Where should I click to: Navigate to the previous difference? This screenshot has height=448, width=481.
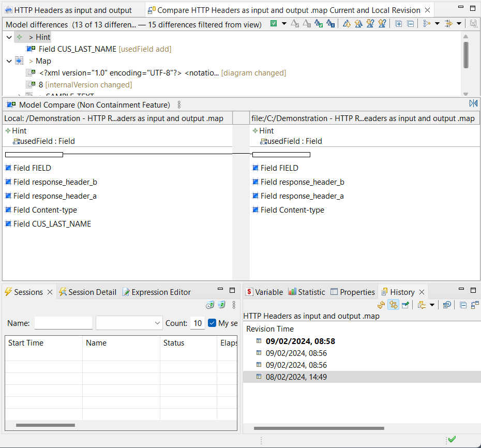click(x=357, y=24)
